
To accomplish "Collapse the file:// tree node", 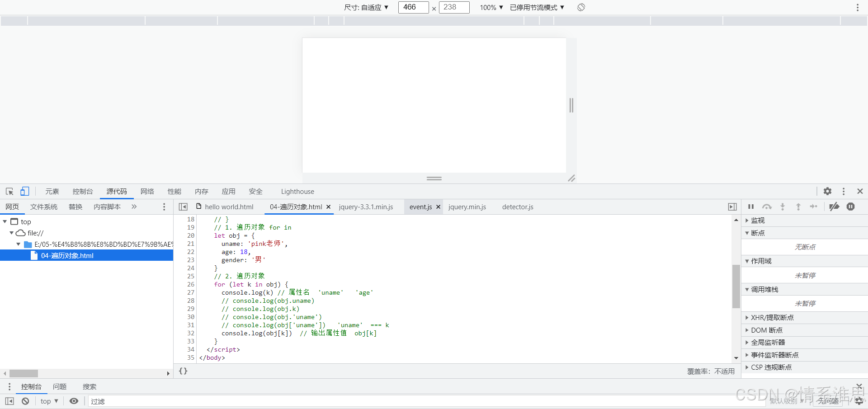I will [11, 233].
